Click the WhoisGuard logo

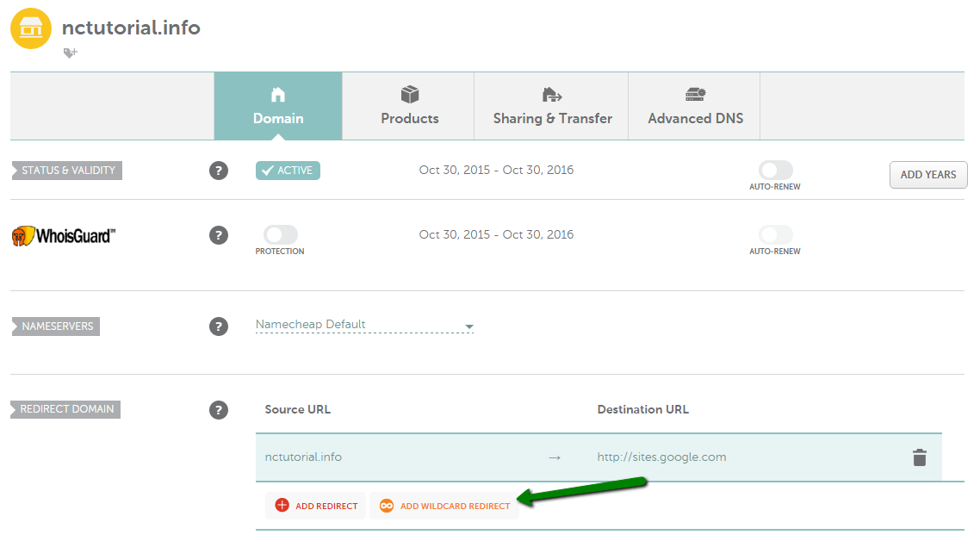64,236
